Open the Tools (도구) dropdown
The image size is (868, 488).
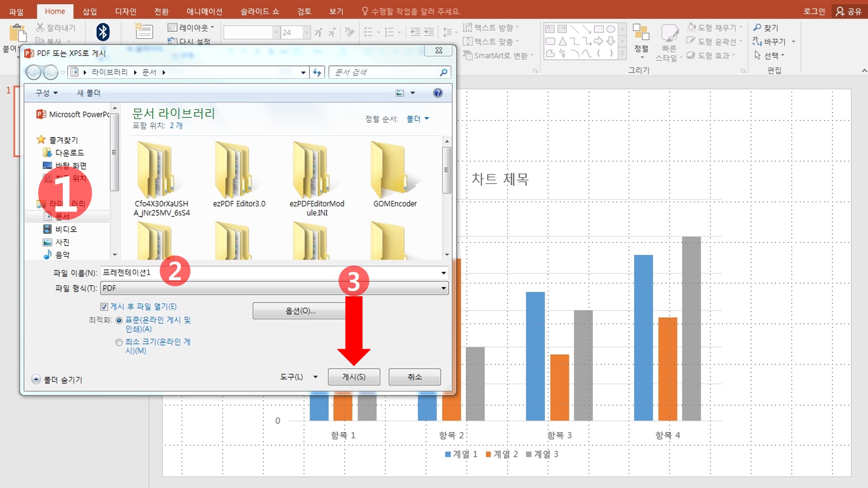click(299, 377)
